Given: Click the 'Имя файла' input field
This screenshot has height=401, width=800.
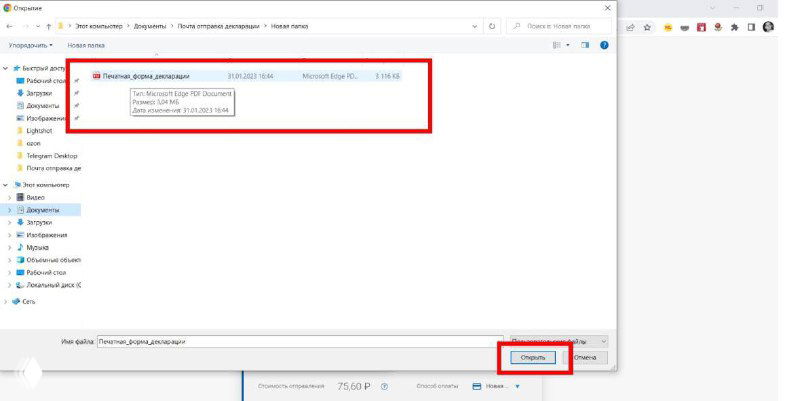Looking at the screenshot, I should click(x=299, y=341).
